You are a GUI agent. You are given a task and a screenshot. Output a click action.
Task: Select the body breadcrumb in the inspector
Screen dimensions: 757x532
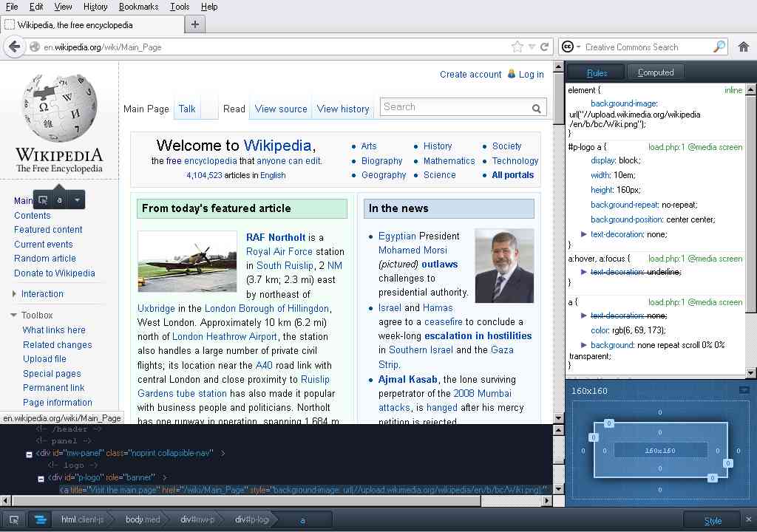pos(143,520)
